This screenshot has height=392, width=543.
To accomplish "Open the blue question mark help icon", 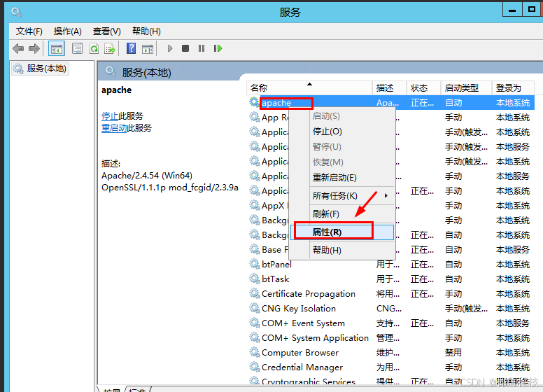I will pos(131,48).
